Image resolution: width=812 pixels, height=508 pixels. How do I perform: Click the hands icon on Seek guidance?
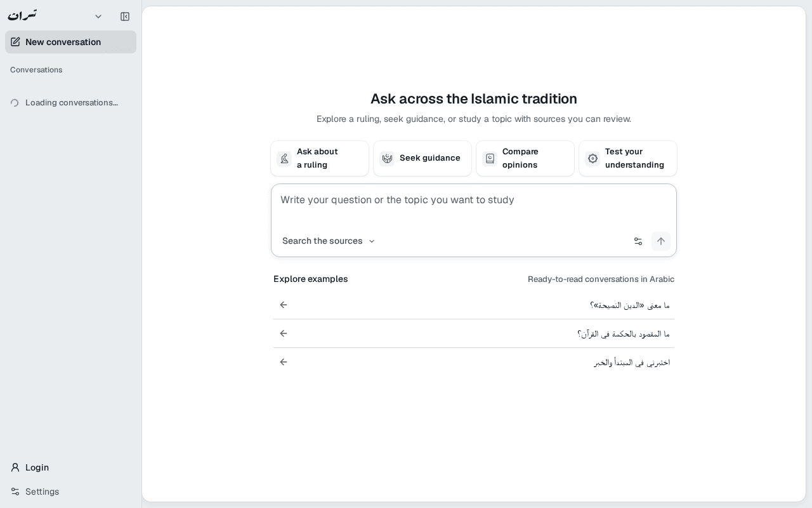pyautogui.click(x=387, y=159)
